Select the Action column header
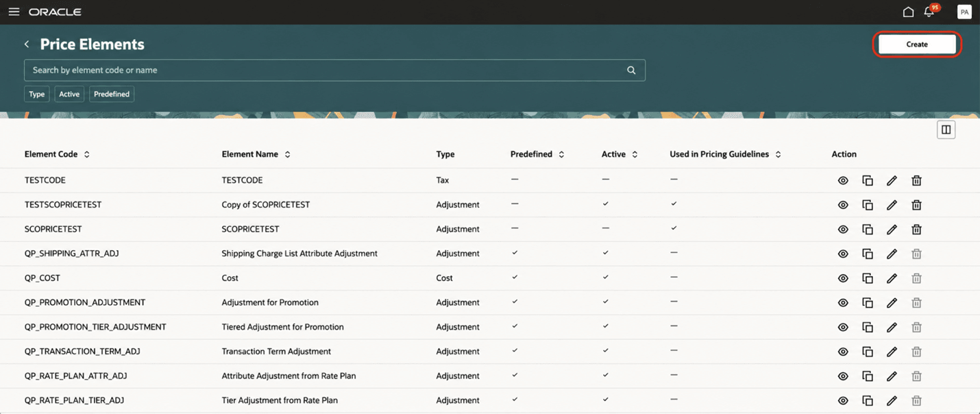The width and height of the screenshot is (980, 414). (x=844, y=154)
